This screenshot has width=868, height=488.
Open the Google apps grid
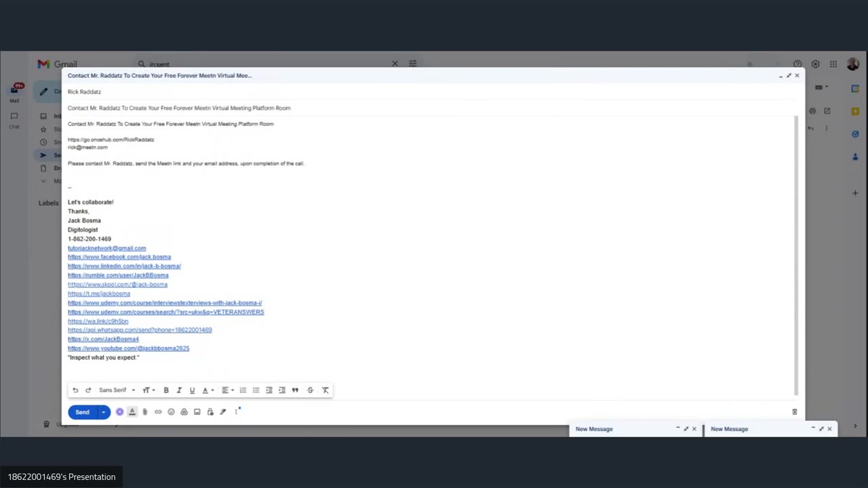(x=833, y=64)
